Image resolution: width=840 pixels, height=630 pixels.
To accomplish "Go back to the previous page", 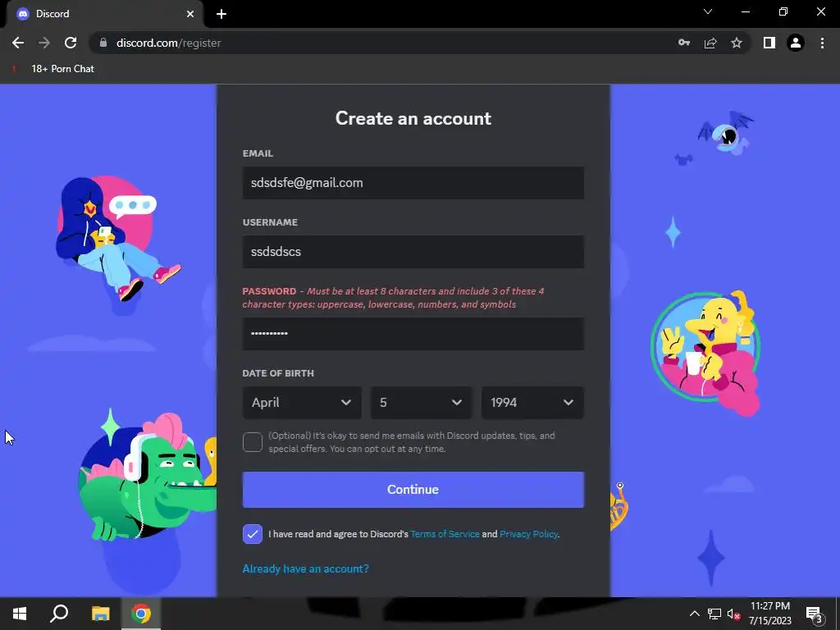I will coord(18,43).
